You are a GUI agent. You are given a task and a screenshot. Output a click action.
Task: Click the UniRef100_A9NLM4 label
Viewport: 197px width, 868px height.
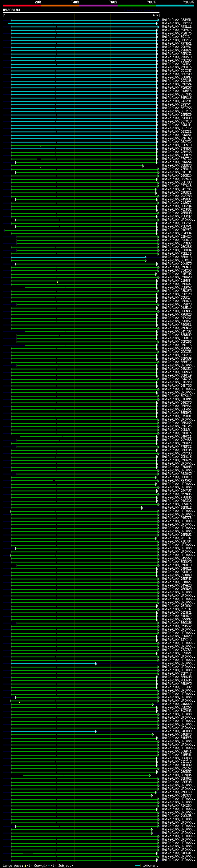[177, 125]
